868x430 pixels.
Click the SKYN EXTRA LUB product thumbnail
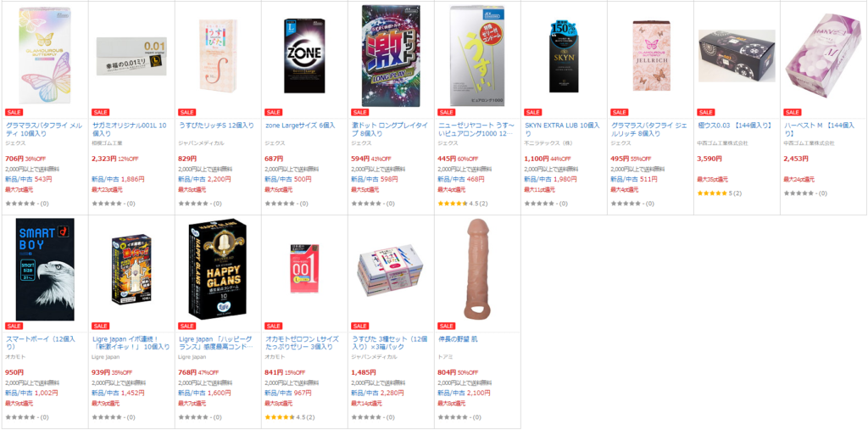click(x=564, y=57)
